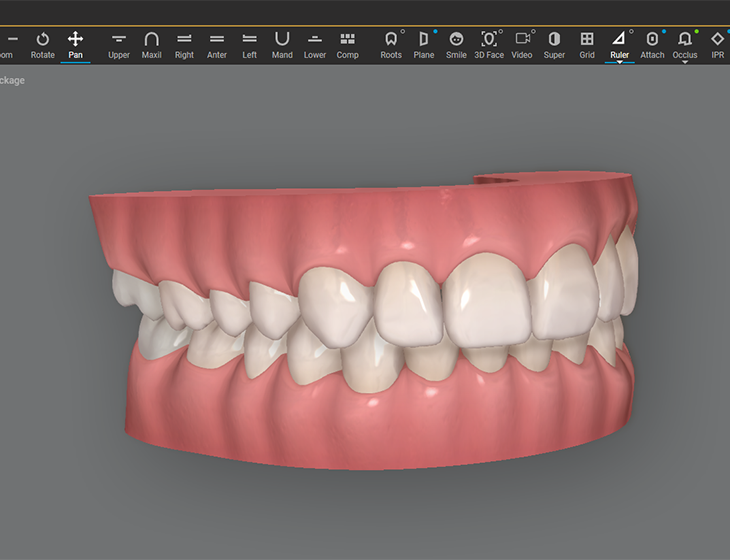The width and height of the screenshot is (730, 560).
Task: Expand the Ruler tool dropdown
Action: (x=620, y=62)
